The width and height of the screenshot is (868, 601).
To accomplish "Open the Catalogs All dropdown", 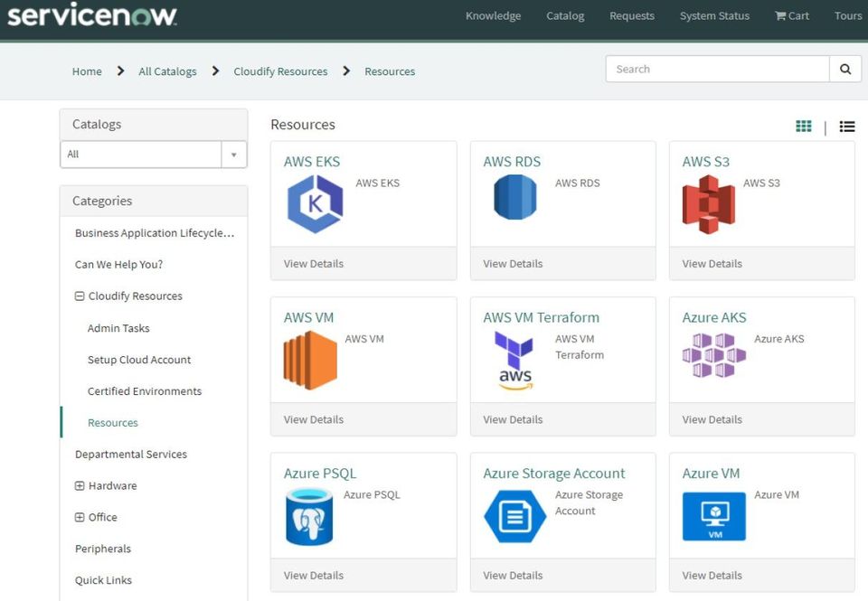I will (x=154, y=155).
